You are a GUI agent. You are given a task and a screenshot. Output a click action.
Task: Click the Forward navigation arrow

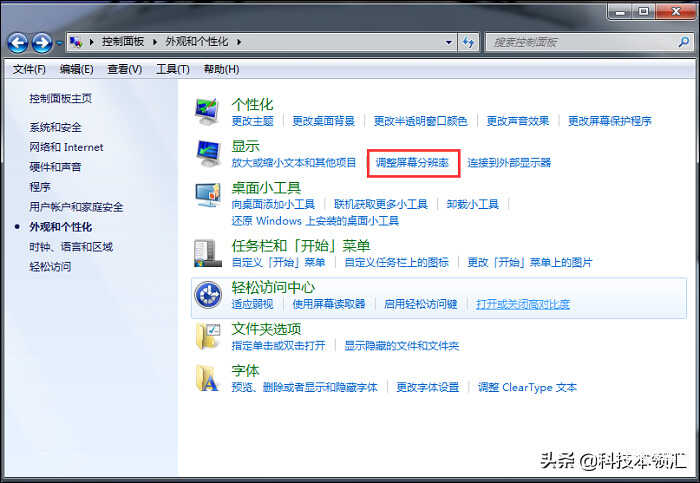tap(42, 43)
